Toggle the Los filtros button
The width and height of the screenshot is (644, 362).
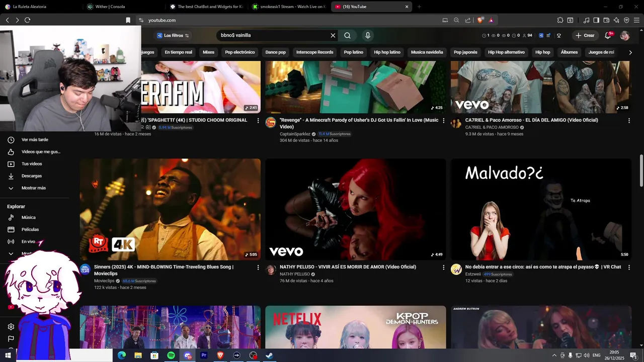click(173, 36)
